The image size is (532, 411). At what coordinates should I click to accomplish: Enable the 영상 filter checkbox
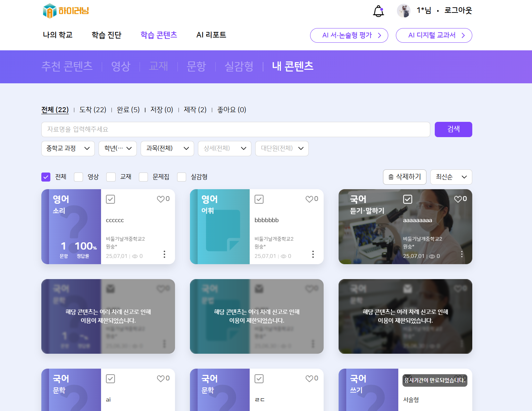tap(78, 177)
